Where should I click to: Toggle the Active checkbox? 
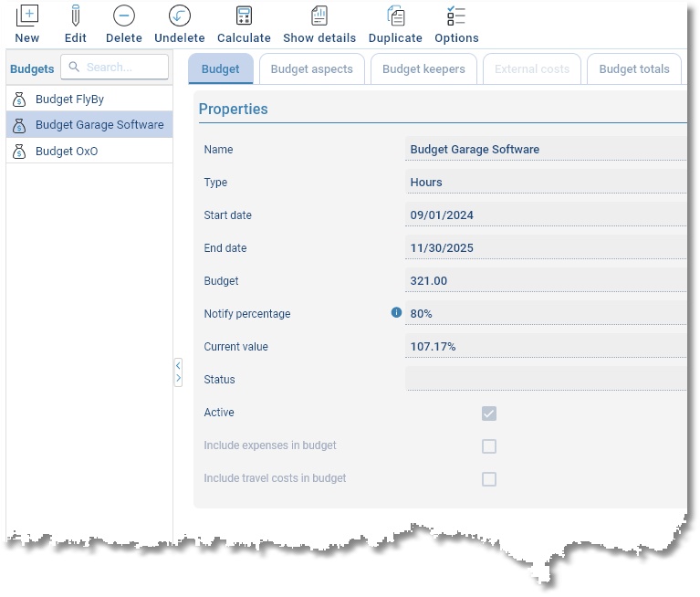[x=489, y=413]
